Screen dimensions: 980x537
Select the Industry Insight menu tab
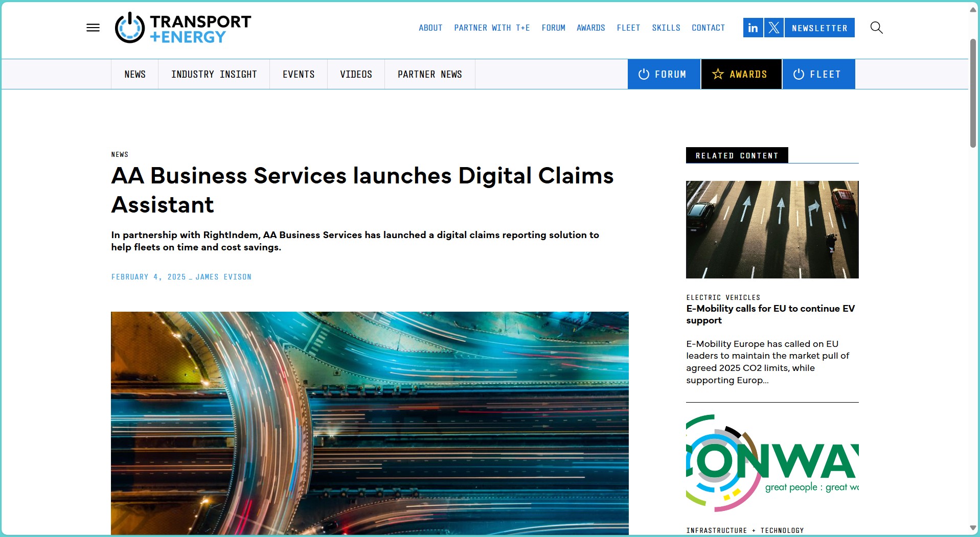pyautogui.click(x=214, y=74)
